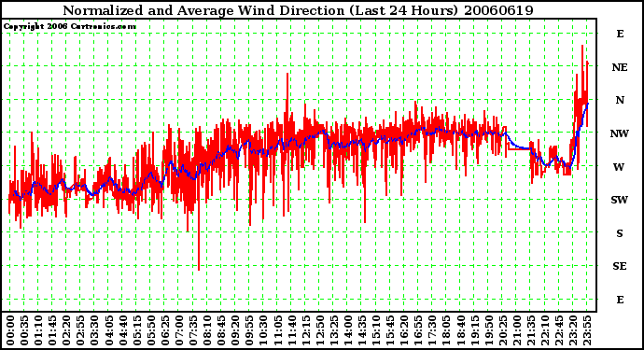Viewport: 644px width, 350px height.
Task: Click the 21:35 time axis label
Action: coord(531,330)
